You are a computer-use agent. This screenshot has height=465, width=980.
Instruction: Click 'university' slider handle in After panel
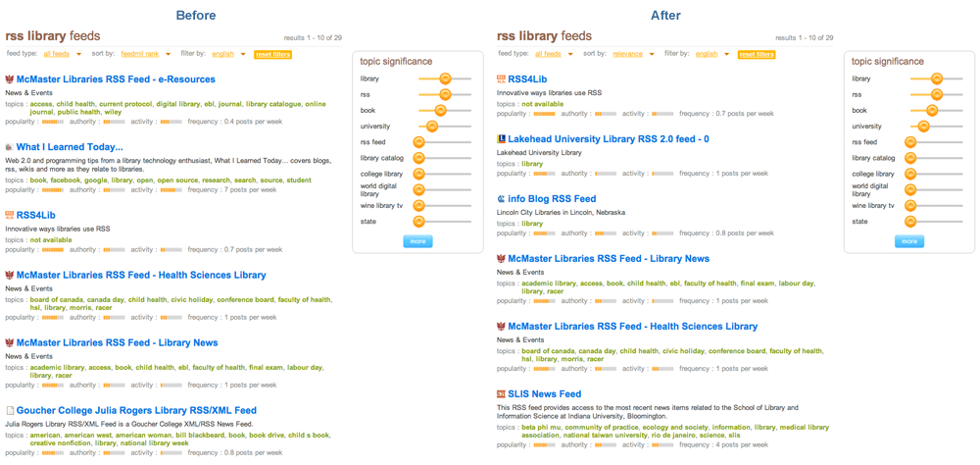tap(923, 127)
